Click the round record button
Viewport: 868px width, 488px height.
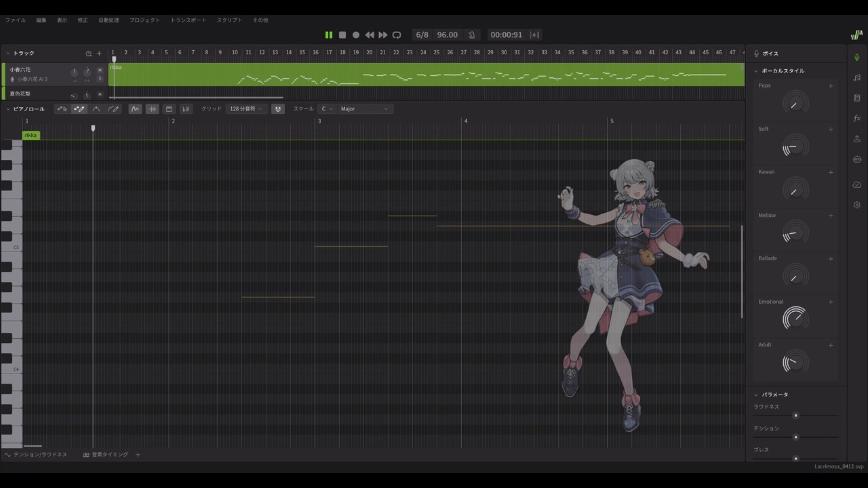356,35
